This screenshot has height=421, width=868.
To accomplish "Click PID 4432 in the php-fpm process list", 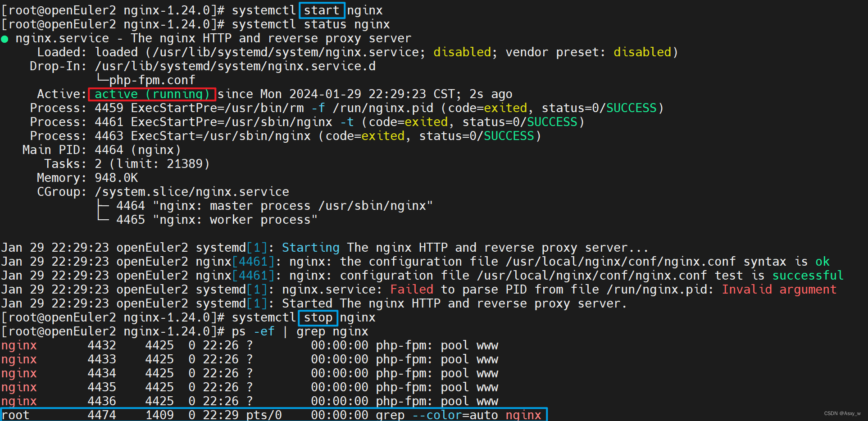I will (102, 346).
